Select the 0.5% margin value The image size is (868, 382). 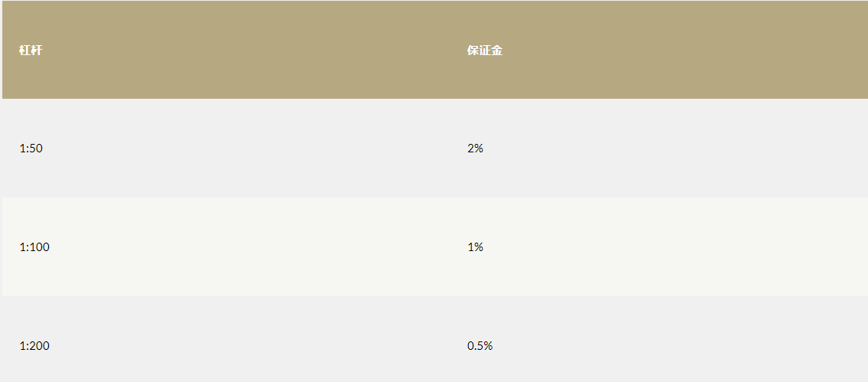point(480,345)
